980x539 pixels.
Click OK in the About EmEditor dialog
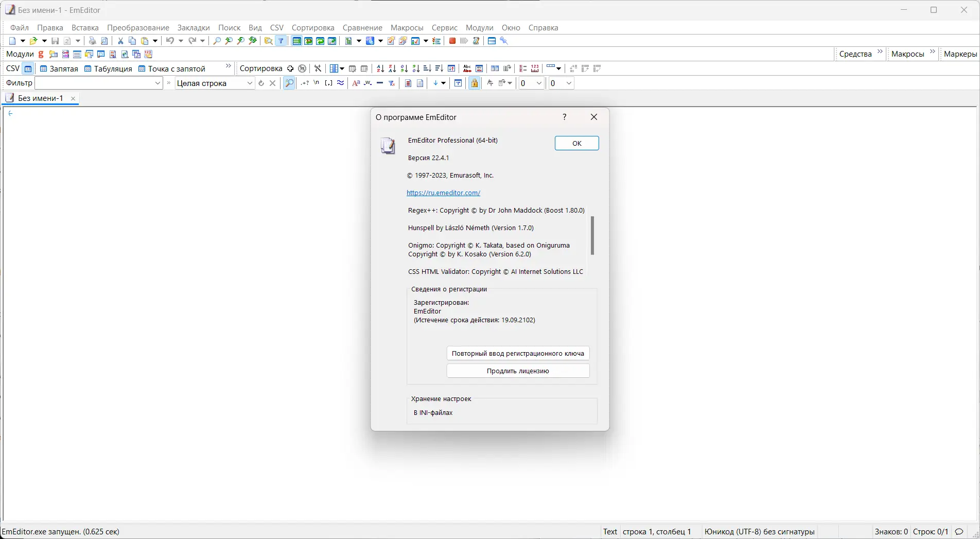click(576, 143)
